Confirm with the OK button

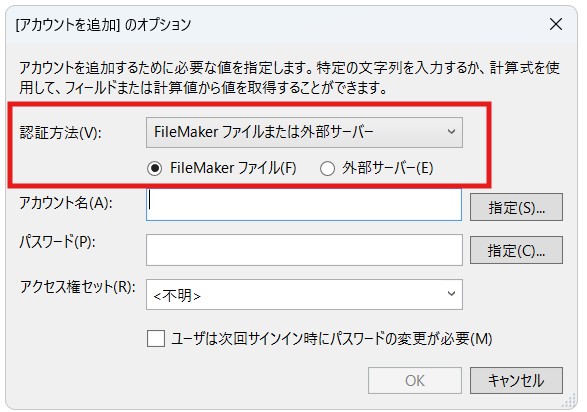[415, 381]
